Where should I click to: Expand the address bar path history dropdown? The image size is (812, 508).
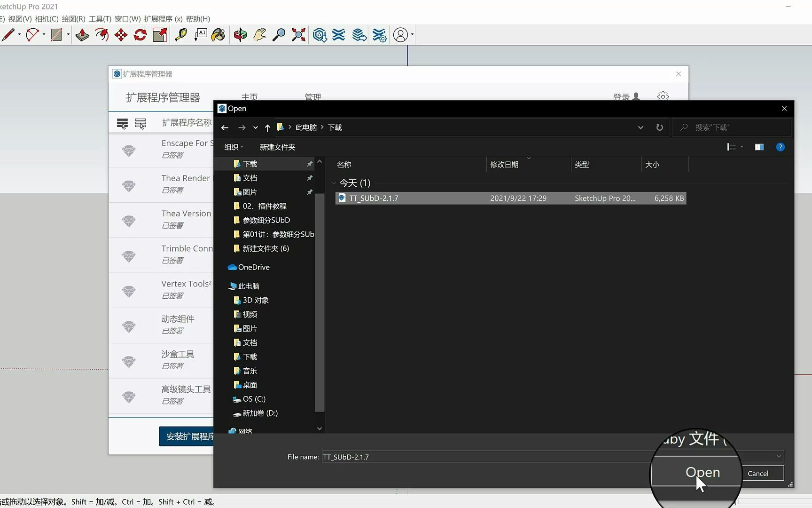[640, 127]
